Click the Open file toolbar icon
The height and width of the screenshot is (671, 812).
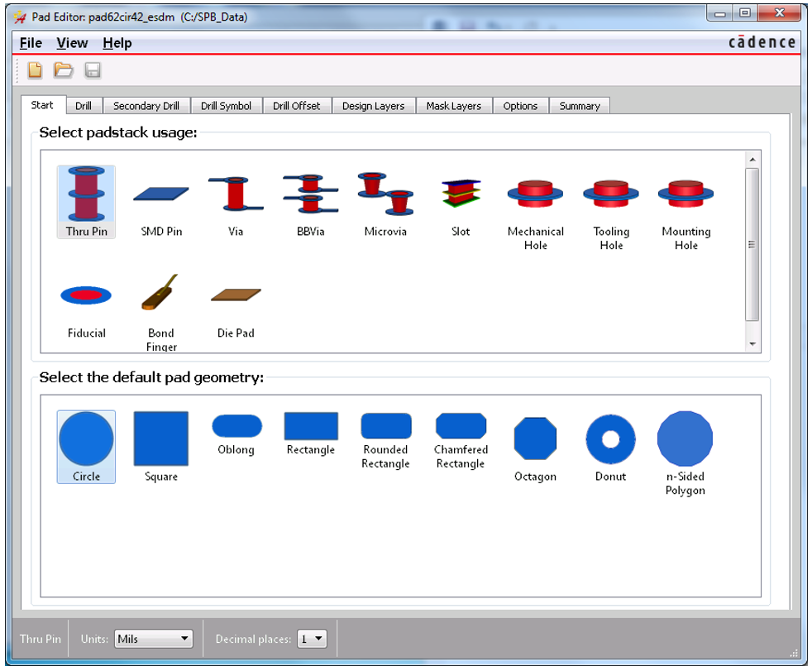[64, 70]
